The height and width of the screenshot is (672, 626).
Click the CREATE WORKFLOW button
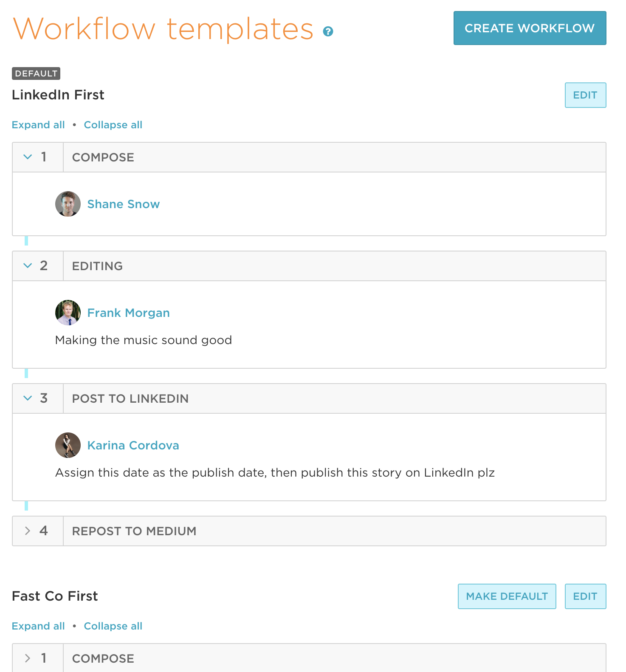pyautogui.click(x=529, y=28)
